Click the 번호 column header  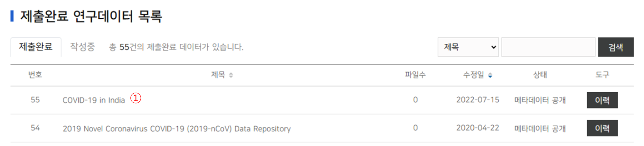point(35,75)
